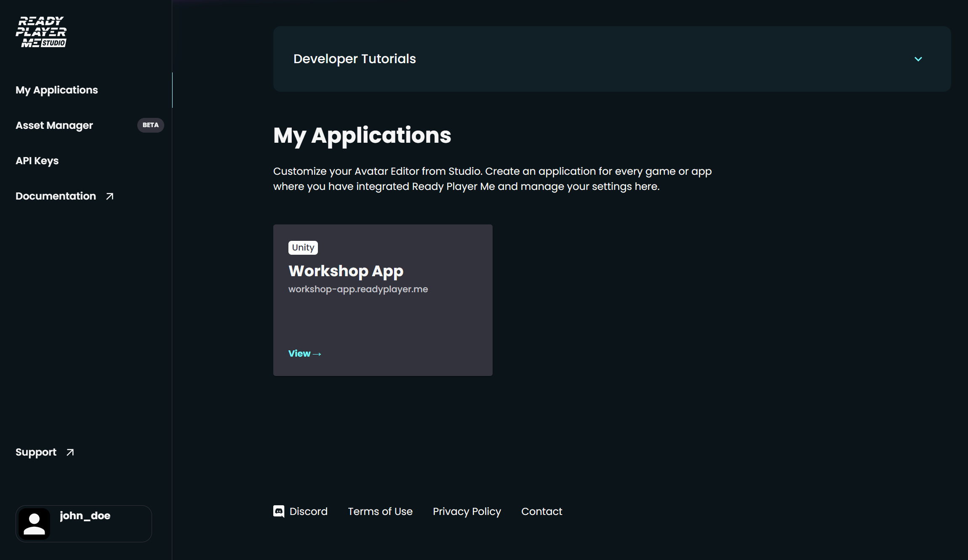Click the View link on Workshop App

point(304,354)
